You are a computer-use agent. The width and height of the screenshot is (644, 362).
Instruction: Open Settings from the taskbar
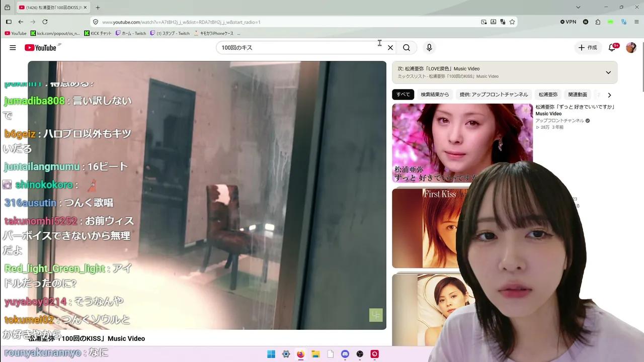(286, 354)
